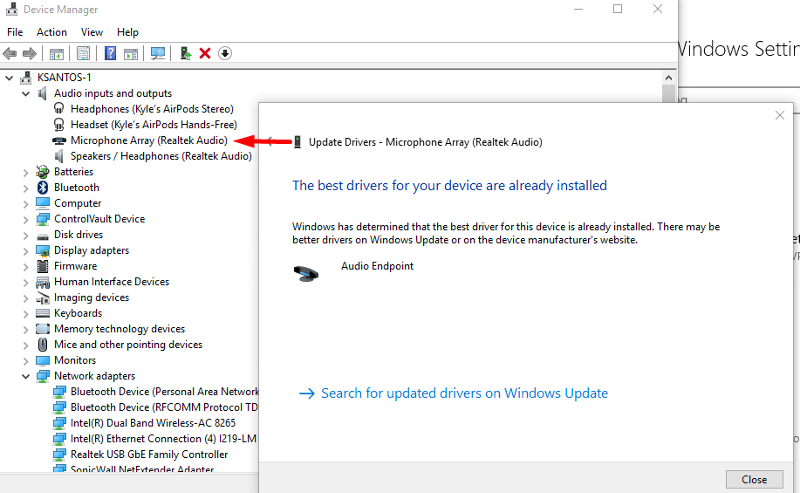Go back using the toolbar Back arrow

point(10,53)
